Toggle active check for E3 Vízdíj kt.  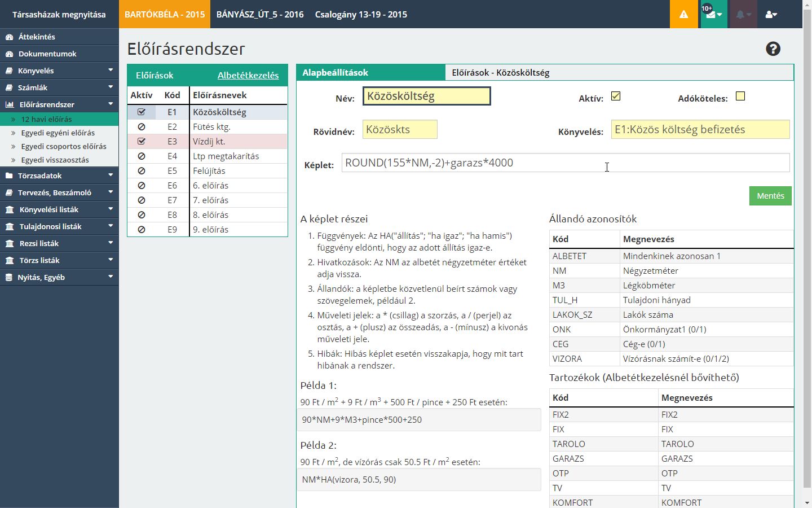[x=142, y=142]
